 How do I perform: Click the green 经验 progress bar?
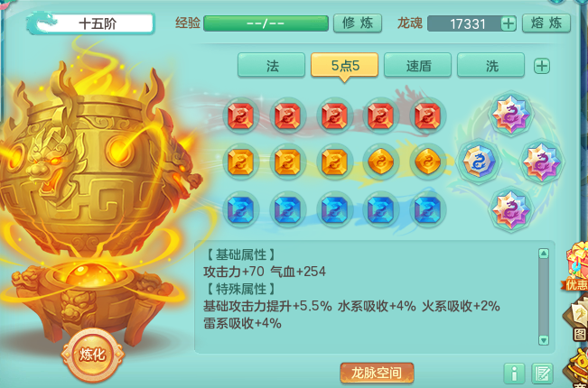click(266, 23)
